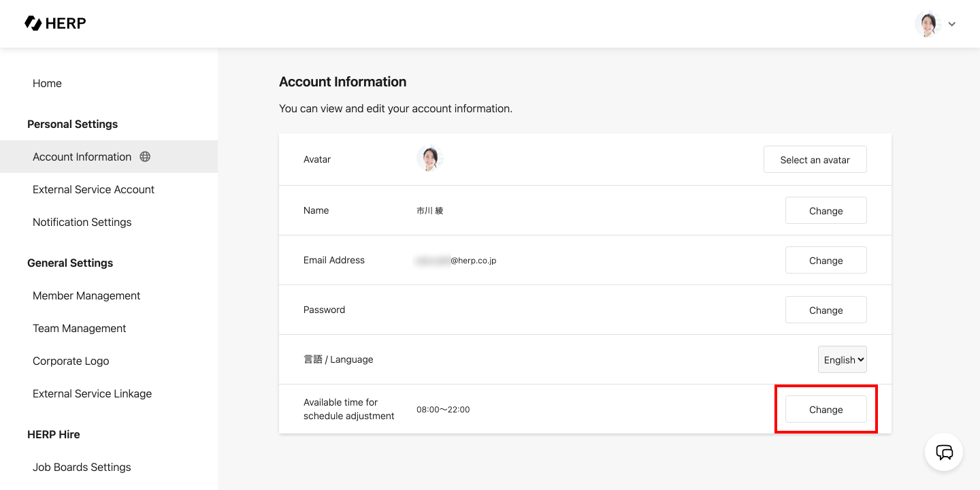Click the user avatar in top bar
This screenshot has width=980, height=490.
point(928,24)
